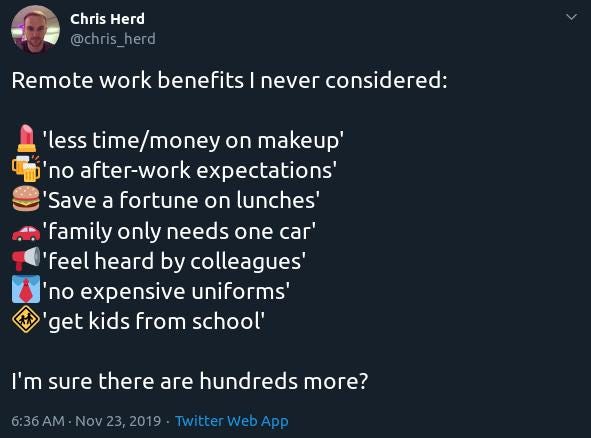The image size is (591, 438).
Task: Open the tweet options chevron menu
Action: (571, 17)
